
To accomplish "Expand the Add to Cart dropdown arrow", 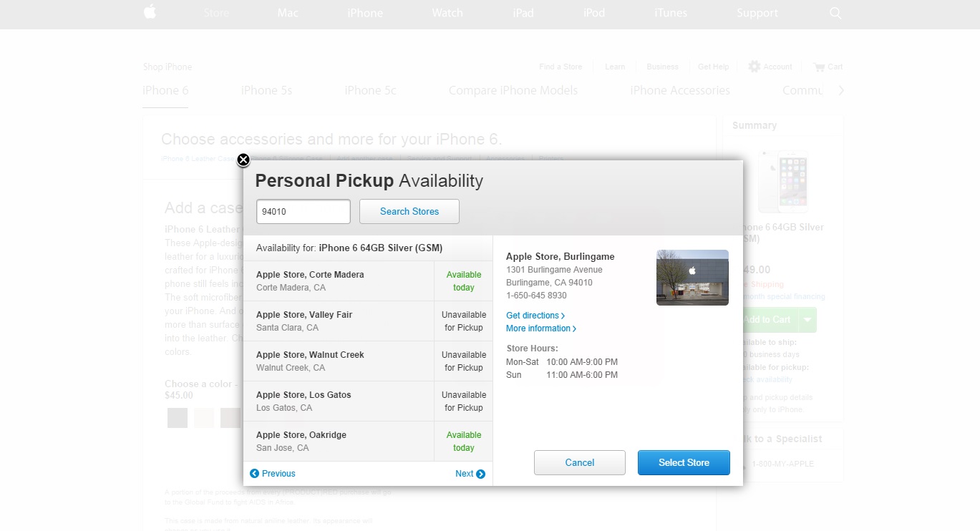I will pos(807,320).
